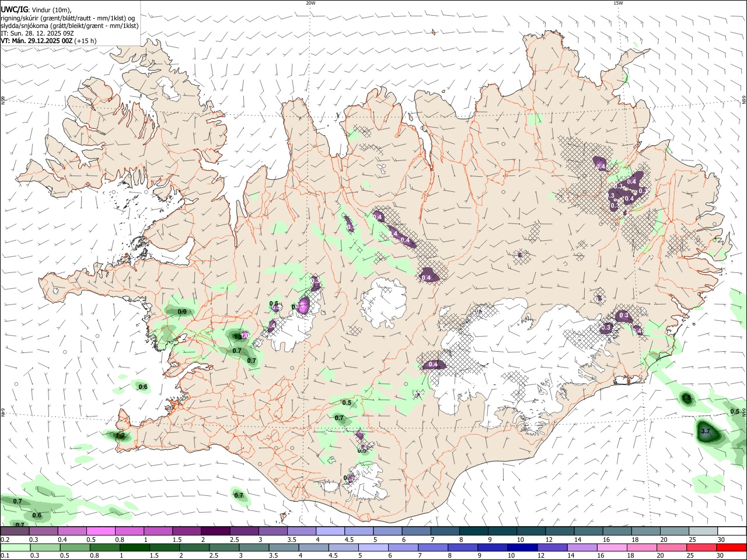Click the '3.5' label in the snow legend row

pyautogui.click(x=291, y=540)
